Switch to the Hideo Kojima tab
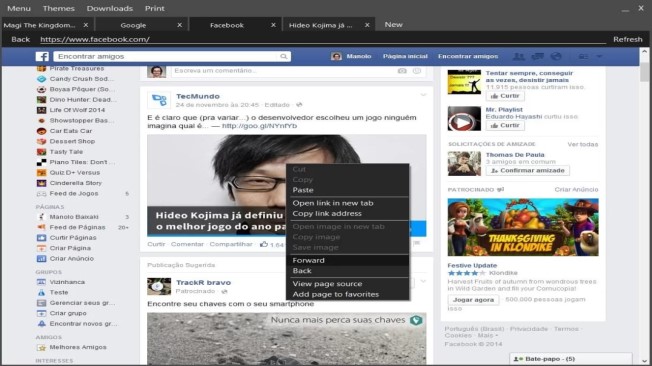This screenshot has height=366, width=652. (320, 25)
